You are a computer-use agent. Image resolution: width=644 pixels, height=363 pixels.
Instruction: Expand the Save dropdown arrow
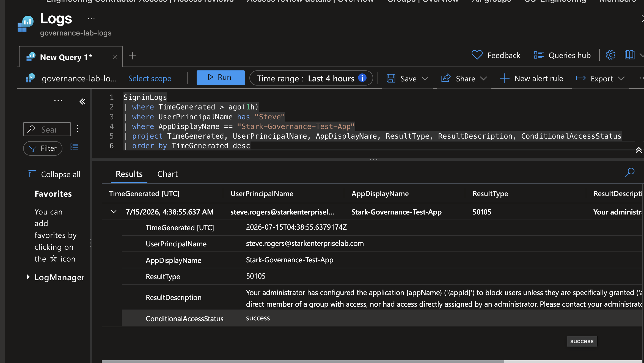coord(425,79)
